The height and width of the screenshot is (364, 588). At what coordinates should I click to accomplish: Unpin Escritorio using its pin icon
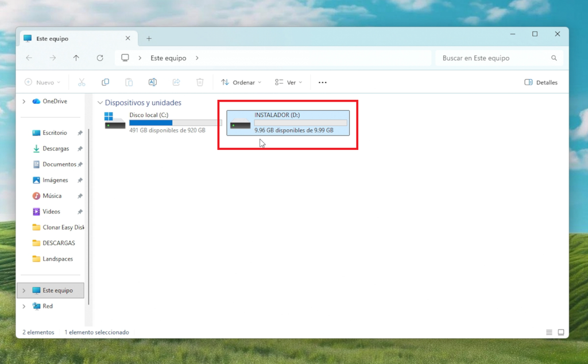80,133
